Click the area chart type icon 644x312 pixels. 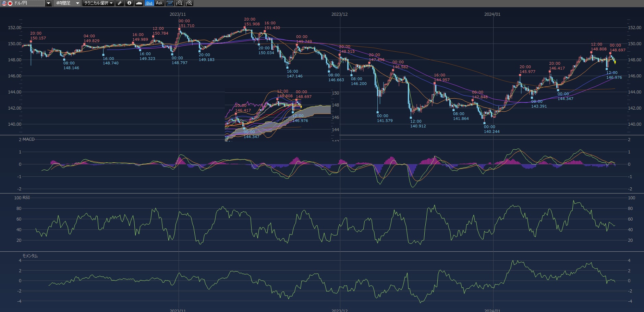pyautogui.click(x=139, y=3)
